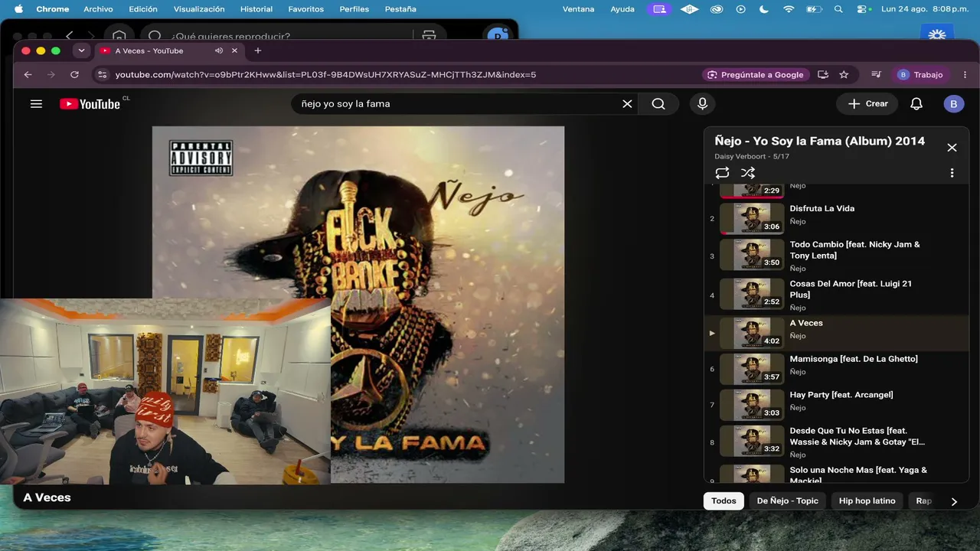The height and width of the screenshot is (551, 980).
Task: Open the Archivo menu
Action: coord(98,9)
